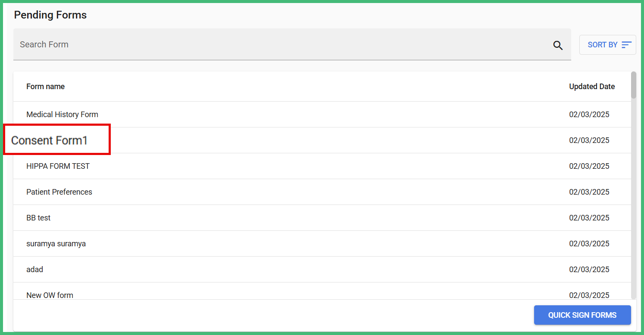Click the Pending Forms heading
The image size is (644, 335).
pyautogui.click(x=50, y=15)
